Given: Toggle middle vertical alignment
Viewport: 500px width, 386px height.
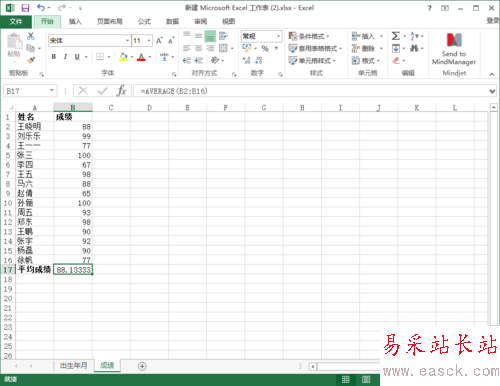Looking at the screenshot, I should click(x=198, y=36).
